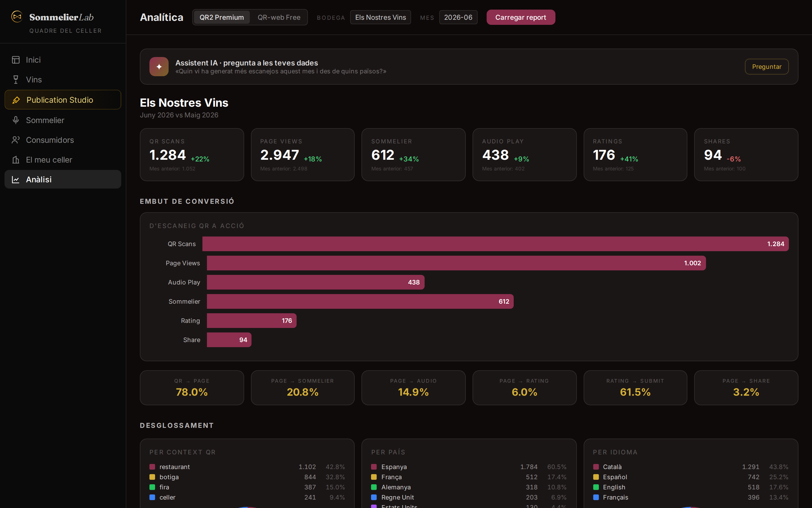Click the Els Nostres Vins heading

click(184, 102)
